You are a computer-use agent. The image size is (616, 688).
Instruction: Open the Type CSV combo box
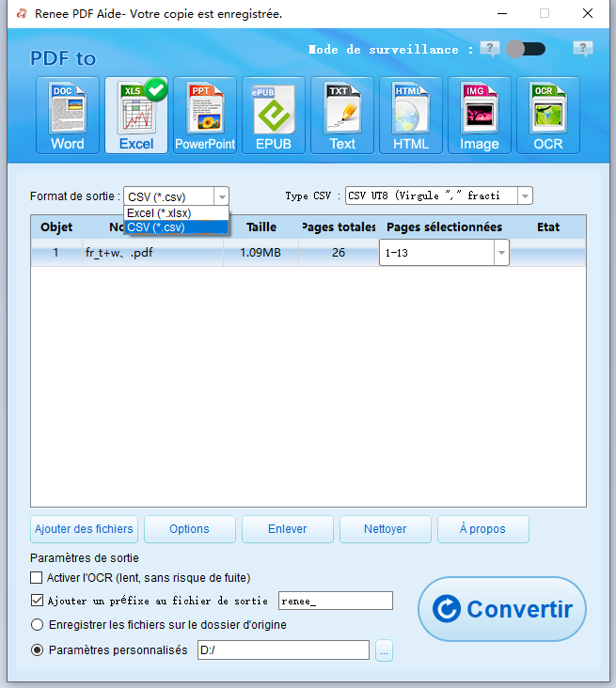click(439, 195)
